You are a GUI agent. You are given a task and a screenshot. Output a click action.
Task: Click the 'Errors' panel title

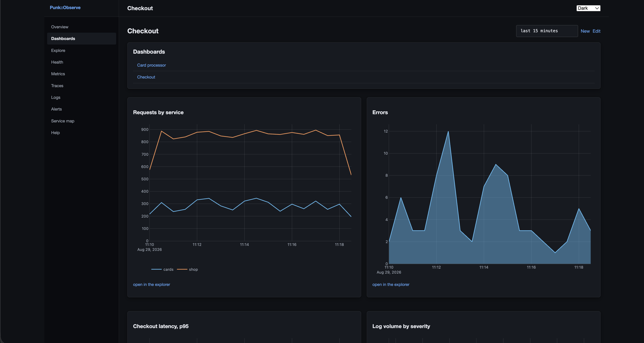(x=380, y=112)
